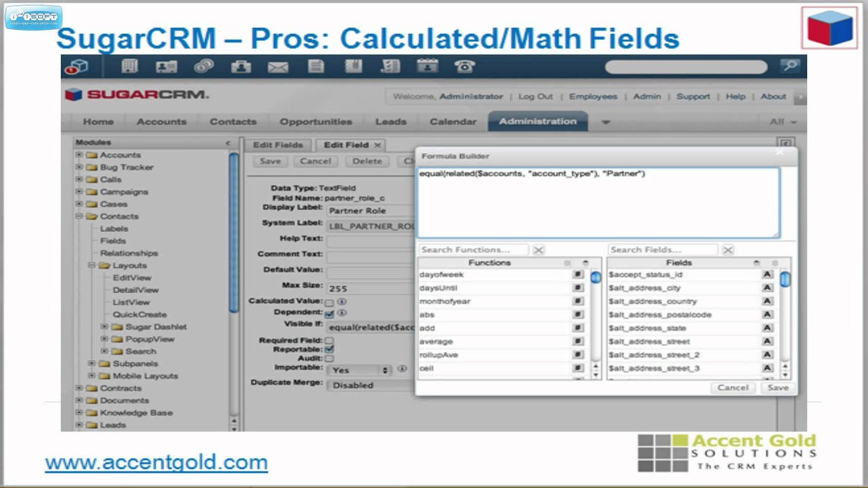868x488 pixels.
Task: Click the Log Out link
Action: click(x=536, y=96)
